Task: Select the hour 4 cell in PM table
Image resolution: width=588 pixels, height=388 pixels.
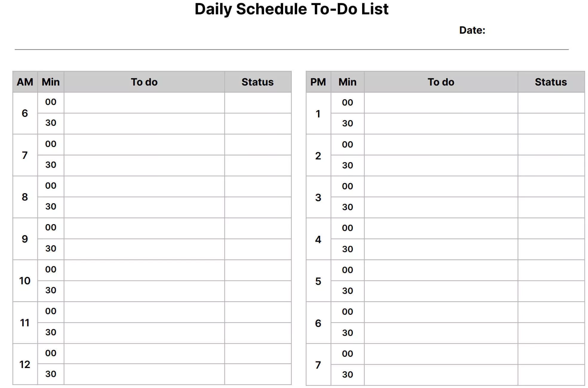Action: click(318, 239)
